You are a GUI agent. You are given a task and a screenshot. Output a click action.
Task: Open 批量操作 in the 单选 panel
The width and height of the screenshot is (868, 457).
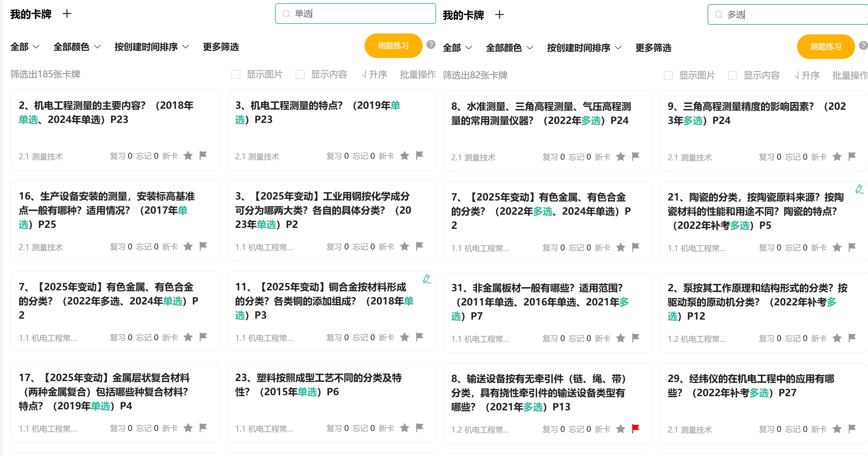[x=417, y=74]
